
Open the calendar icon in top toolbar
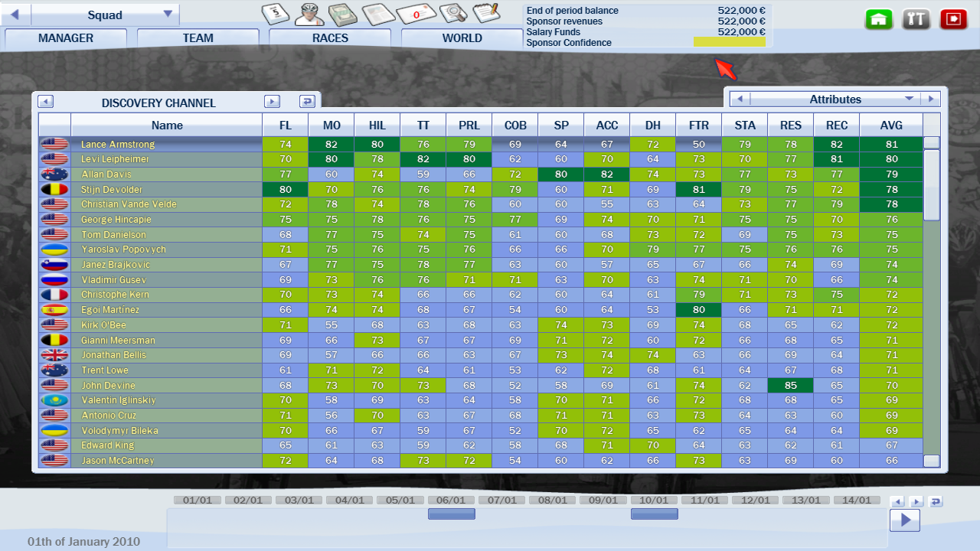[276, 15]
